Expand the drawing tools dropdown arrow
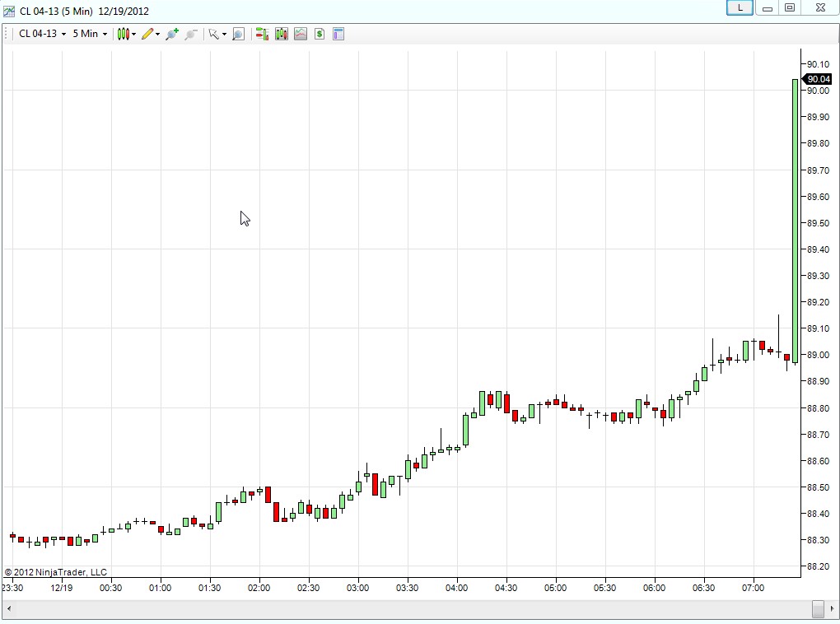The height and width of the screenshot is (624, 840). click(x=157, y=35)
